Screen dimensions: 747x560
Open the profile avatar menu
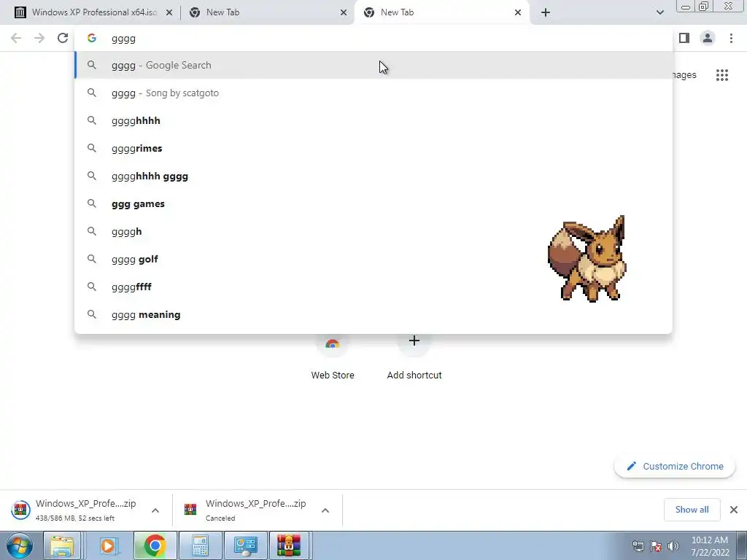pyautogui.click(x=708, y=38)
